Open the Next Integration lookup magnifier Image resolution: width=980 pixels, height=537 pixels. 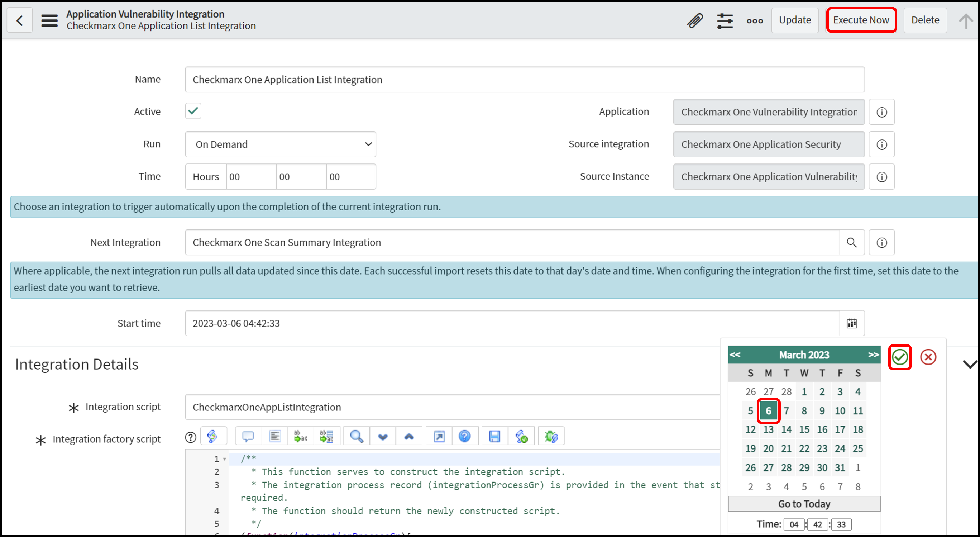tap(852, 242)
